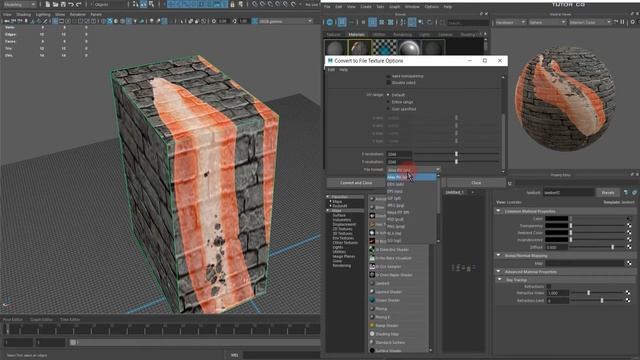Click the Convert and Close button
640x360 pixels.
356,183
